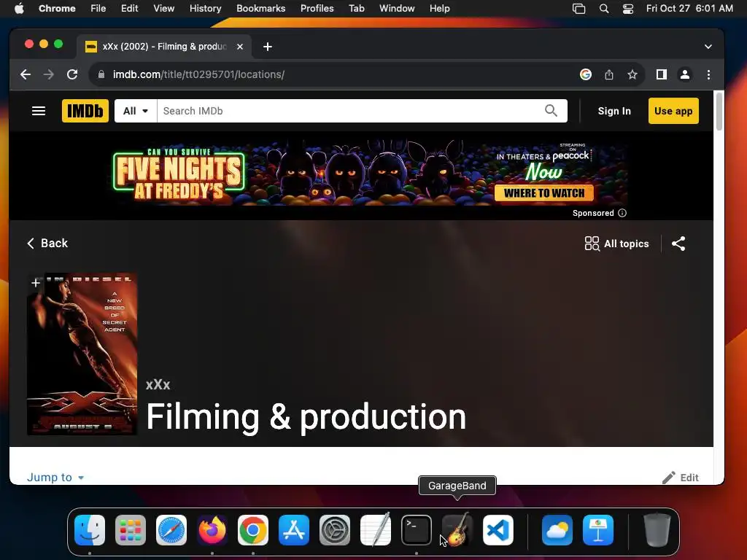The image size is (747, 560).
Task: Click the search magnifier icon in IMDb
Action: [x=551, y=111]
